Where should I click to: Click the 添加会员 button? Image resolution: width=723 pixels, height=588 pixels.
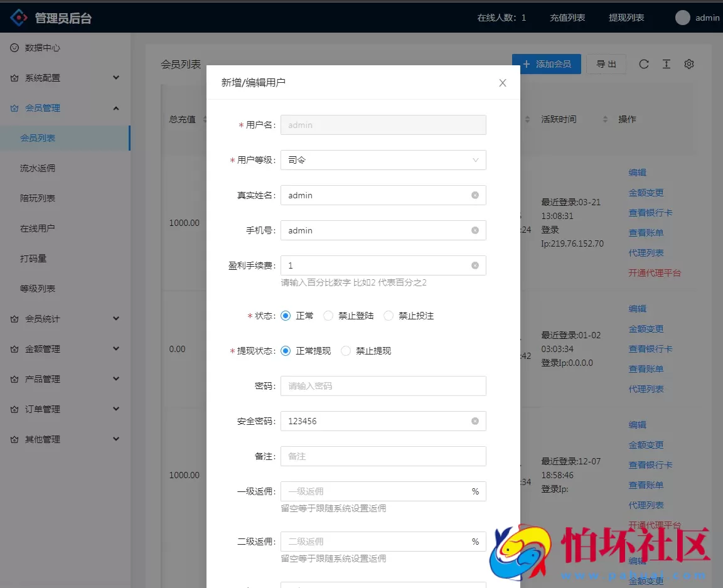[x=547, y=63]
